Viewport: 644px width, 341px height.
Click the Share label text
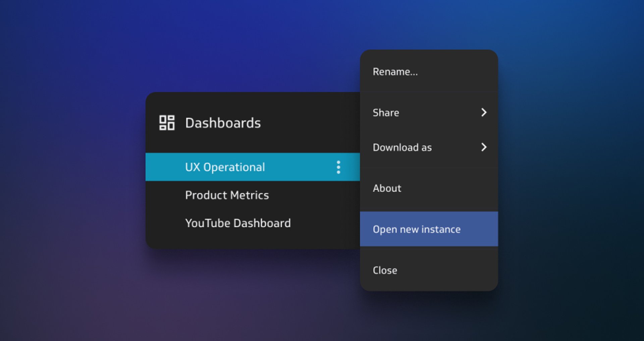pyautogui.click(x=386, y=113)
